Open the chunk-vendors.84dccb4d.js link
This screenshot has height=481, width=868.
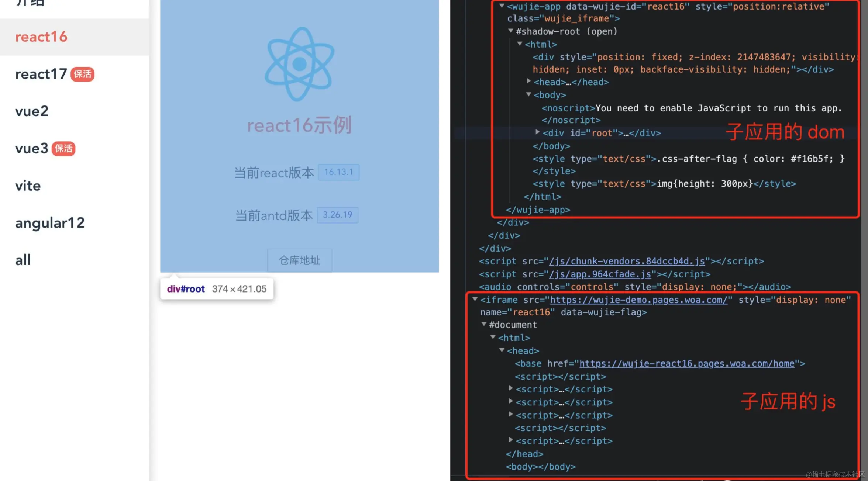coord(627,261)
